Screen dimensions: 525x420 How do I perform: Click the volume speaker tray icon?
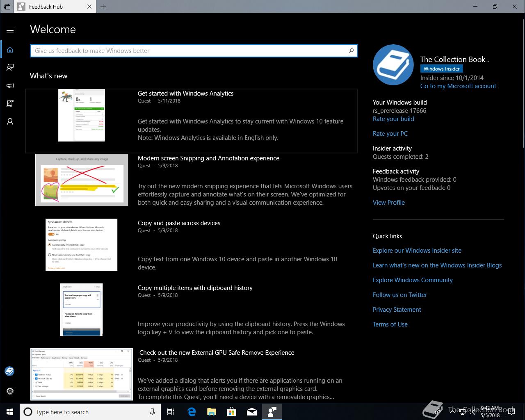click(472, 412)
